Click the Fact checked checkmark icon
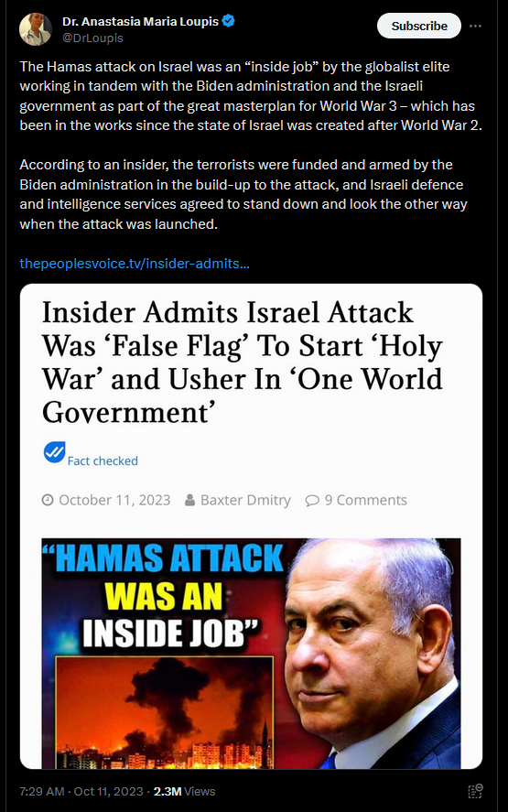 54,452
